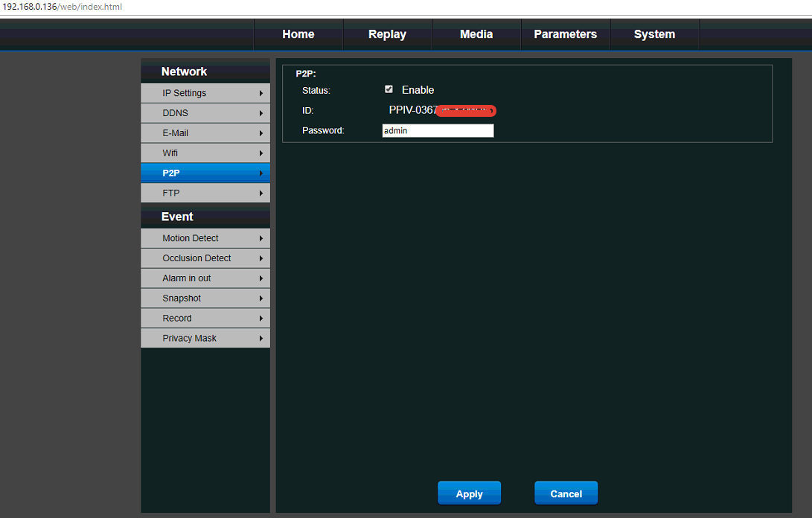Click the Snapshot arrow icon
Image resolution: width=812 pixels, height=518 pixels.
click(x=261, y=298)
